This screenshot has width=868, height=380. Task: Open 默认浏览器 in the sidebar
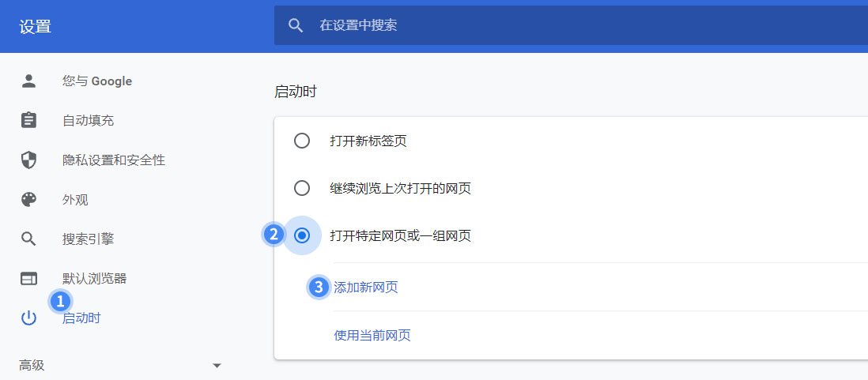[95, 278]
